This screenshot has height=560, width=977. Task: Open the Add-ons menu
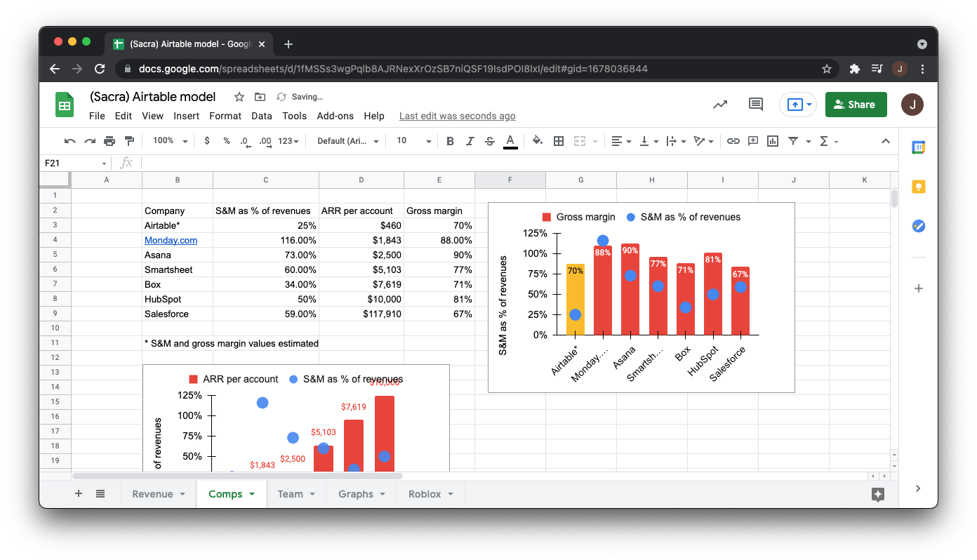pyautogui.click(x=335, y=116)
